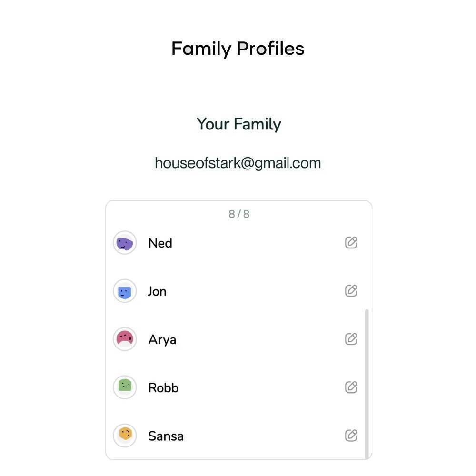Open the Sansa profile name
The height and width of the screenshot is (476, 476).
pyautogui.click(x=166, y=436)
